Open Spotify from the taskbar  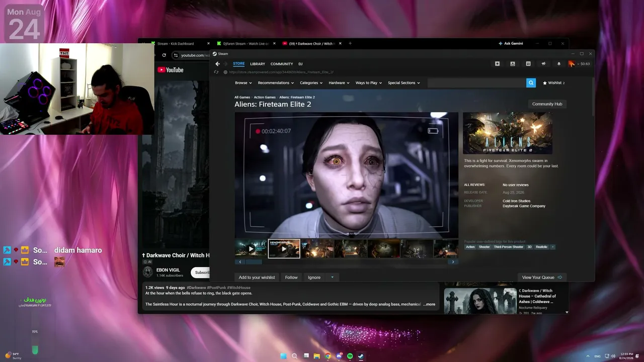pyautogui.click(x=350, y=356)
